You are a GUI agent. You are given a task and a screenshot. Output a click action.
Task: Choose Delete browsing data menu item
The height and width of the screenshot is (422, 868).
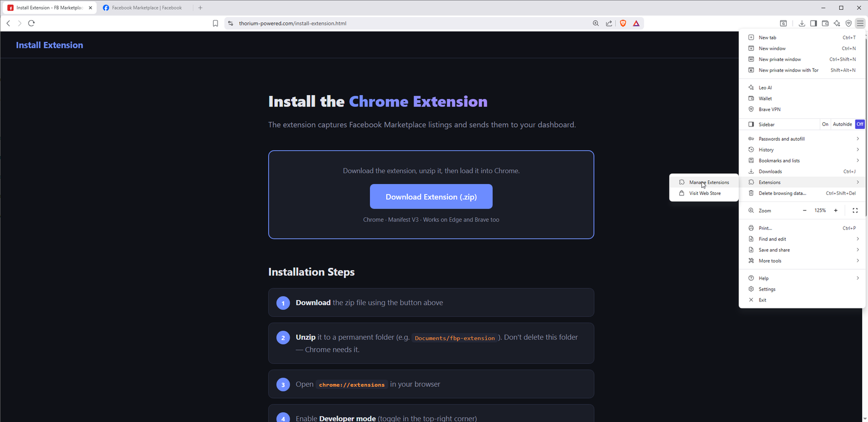pyautogui.click(x=802, y=193)
